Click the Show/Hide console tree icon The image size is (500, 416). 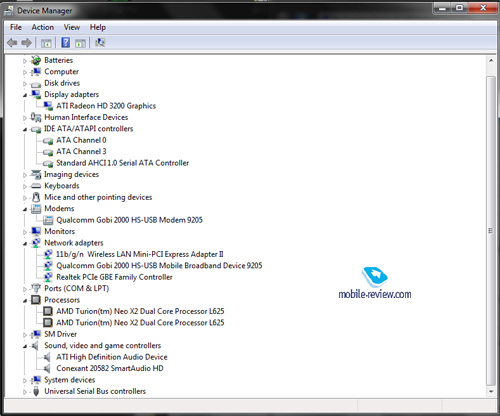(x=46, y=43)
